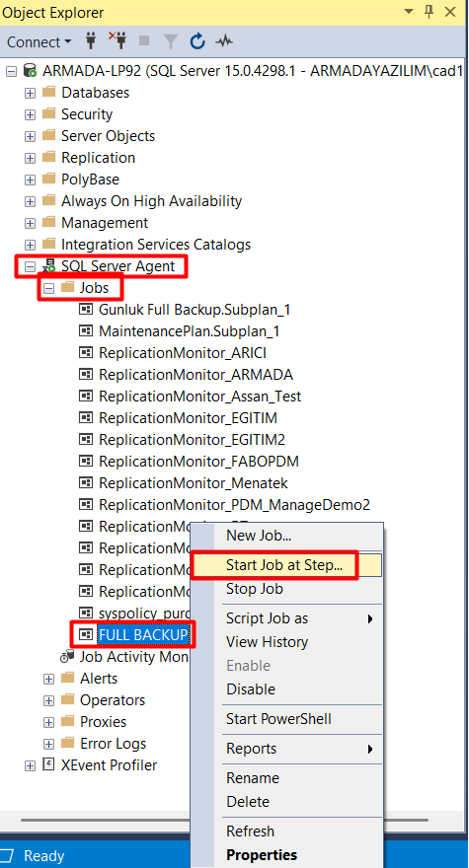Choose Start Job at Step... from menu
The height and width of the screenshot is (868, 469).
[x=287, y=565]
